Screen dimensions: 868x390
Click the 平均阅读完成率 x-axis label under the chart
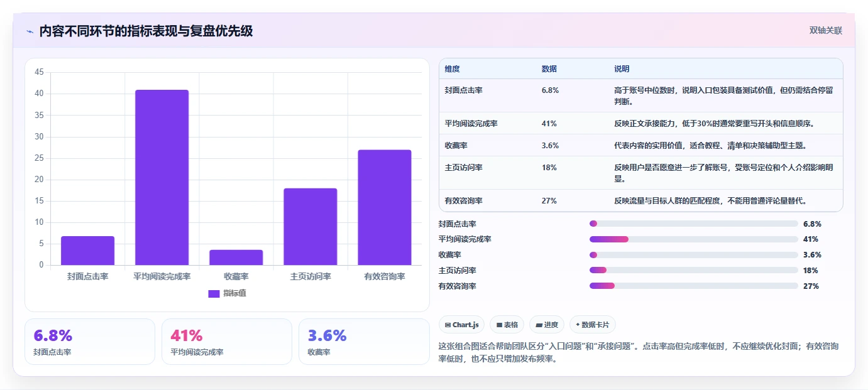(162, 276)
